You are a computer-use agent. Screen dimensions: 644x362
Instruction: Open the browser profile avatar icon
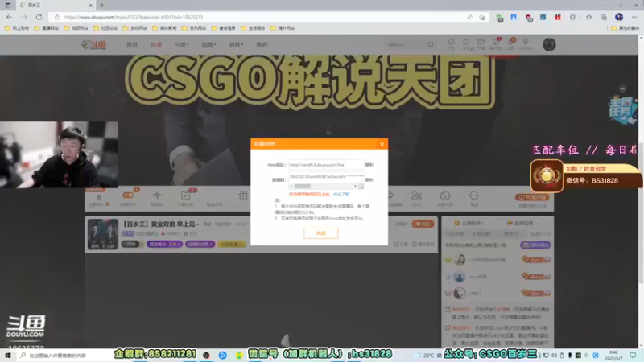pos(619,17)
